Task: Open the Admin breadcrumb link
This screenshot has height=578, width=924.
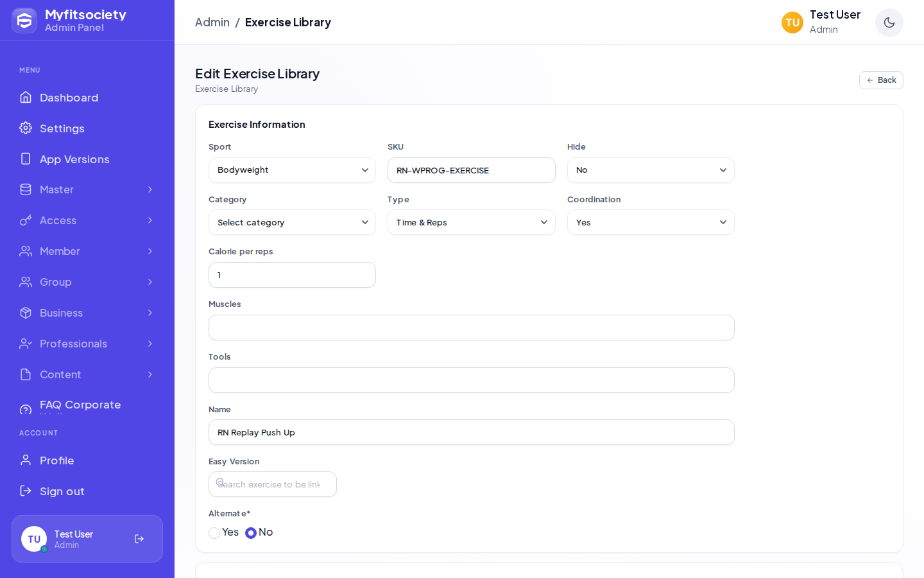Action: point(212,22)
